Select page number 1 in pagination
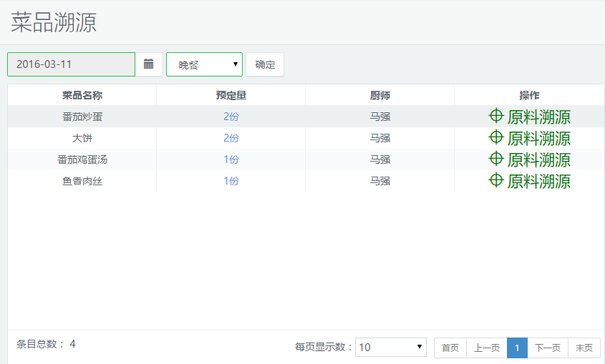The width and height of the screenshot is (605, 364). point(517,348)
